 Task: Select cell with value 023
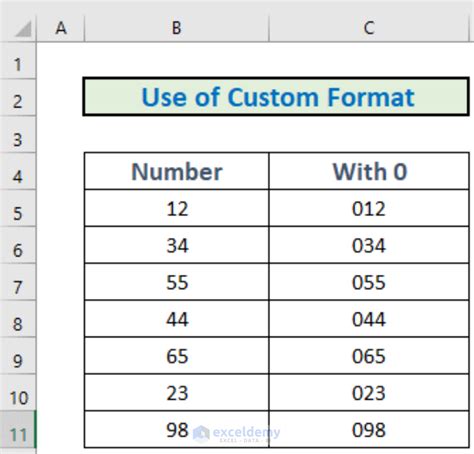[369, 393]
